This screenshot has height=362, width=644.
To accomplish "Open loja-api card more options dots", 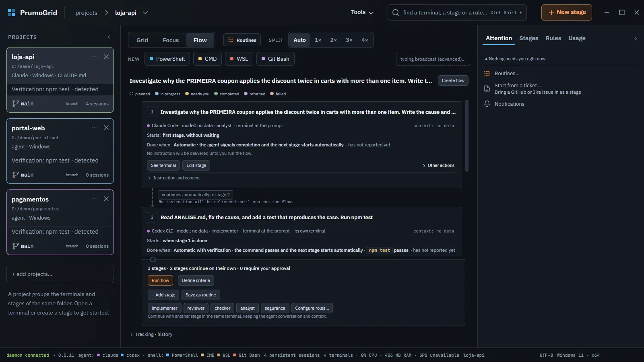I will pos(95,57).
